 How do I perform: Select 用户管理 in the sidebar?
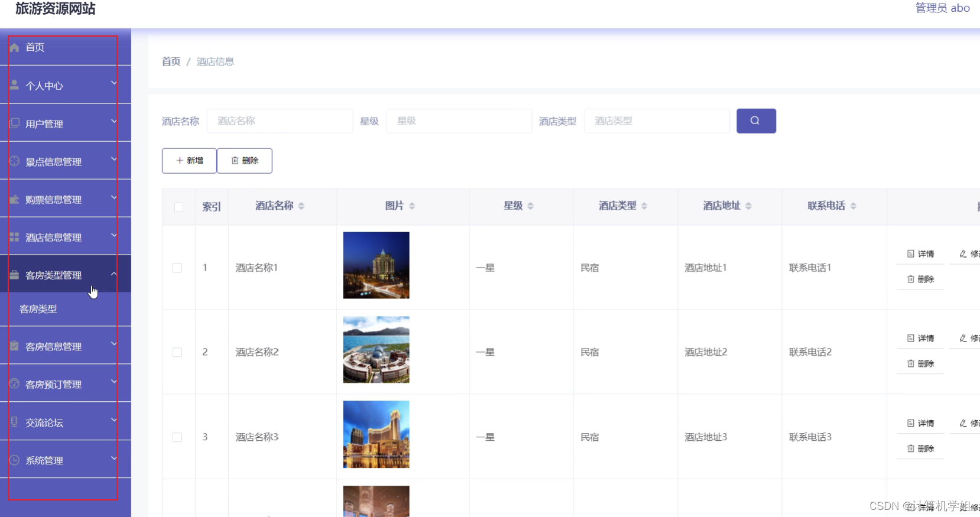pos(66,123)
